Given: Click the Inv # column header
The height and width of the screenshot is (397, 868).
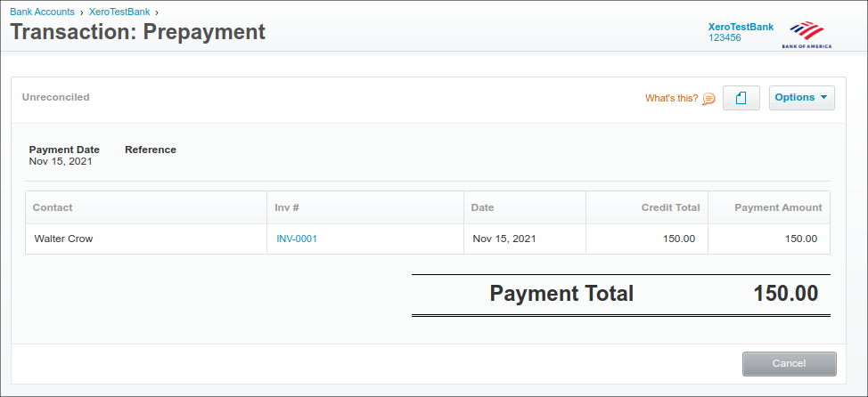Looking at the screenshot, I should click(x=287, y=207).
